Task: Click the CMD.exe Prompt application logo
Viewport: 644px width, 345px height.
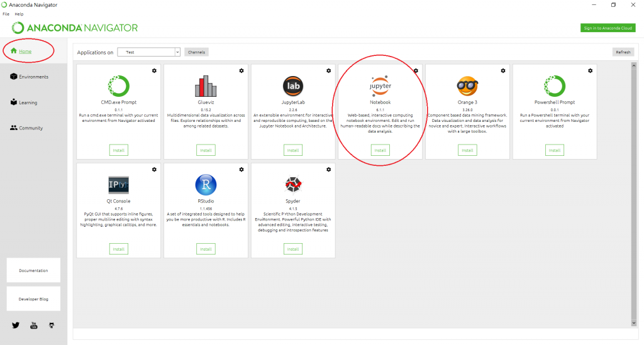Action: point(119,85)
